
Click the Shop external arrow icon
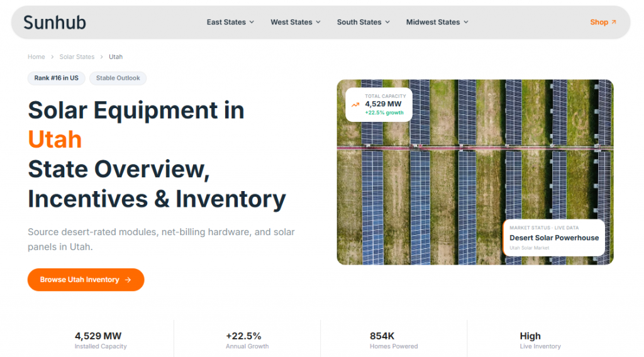coord(614,22)
